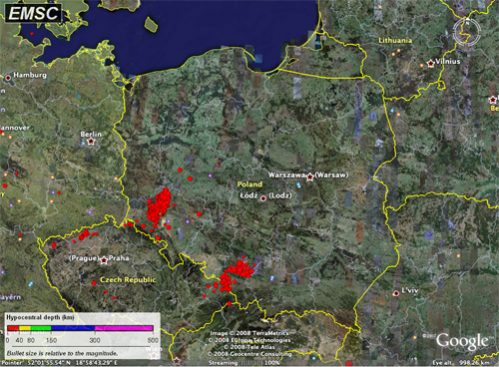This screenshot has width=499, height=367.
Task: Click the 'Hypocentral depth (km)' legend title
Action: (40, 317)
